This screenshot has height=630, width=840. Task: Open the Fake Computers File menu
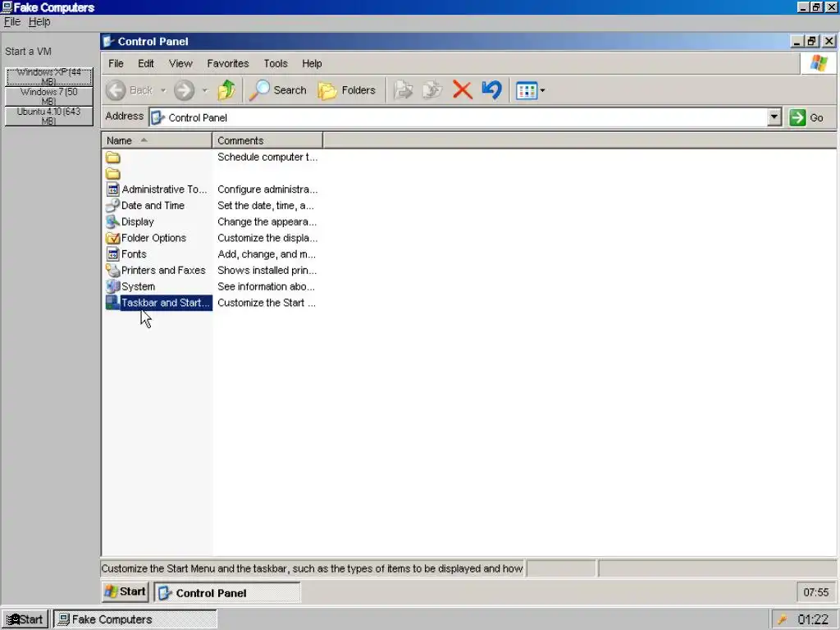pos(11,21)
